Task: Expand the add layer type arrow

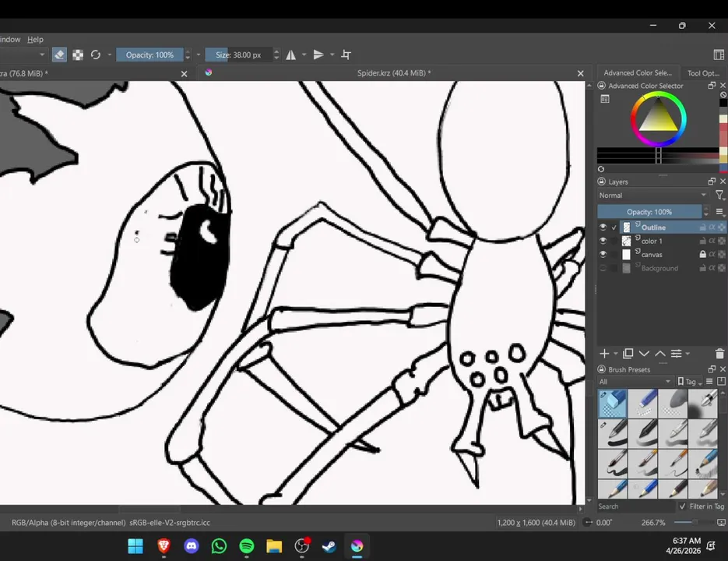Action: tap(616, 354)
